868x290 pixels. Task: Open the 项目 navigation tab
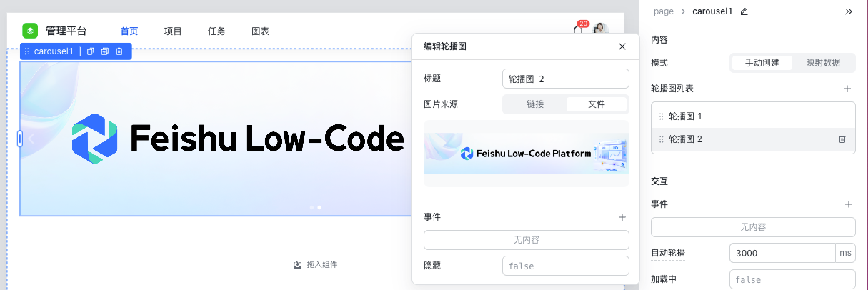coord(173,31)
